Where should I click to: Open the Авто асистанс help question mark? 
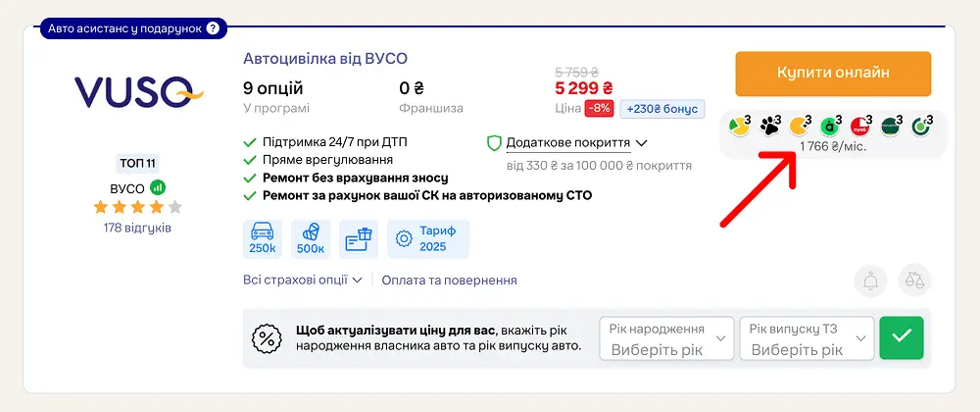pyautogui.click(x=213, y=28)
